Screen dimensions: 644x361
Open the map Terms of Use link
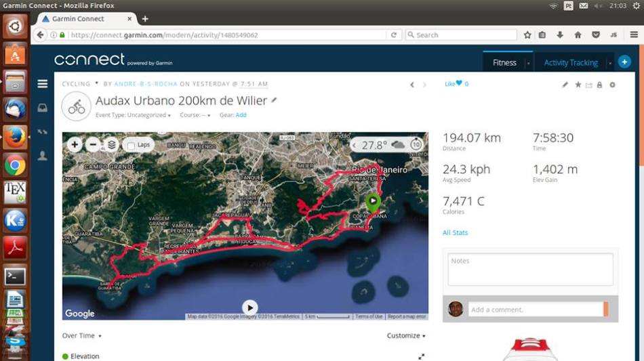tap(369, 316)
